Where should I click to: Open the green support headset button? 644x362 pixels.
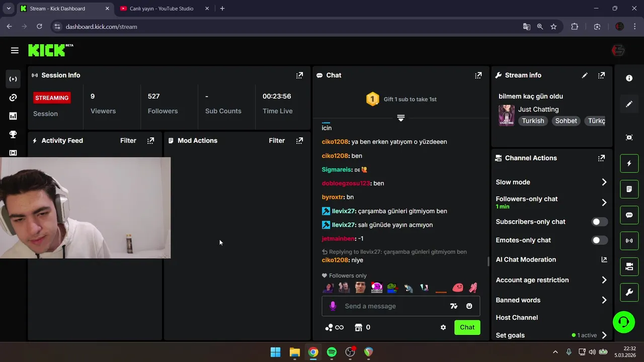pos(624,322)
